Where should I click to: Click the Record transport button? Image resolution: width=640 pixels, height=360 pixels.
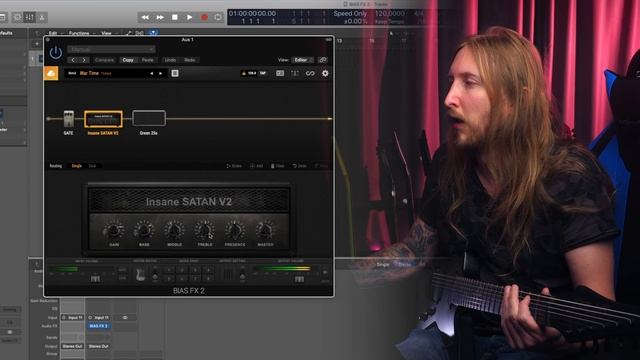coord(204,17)
